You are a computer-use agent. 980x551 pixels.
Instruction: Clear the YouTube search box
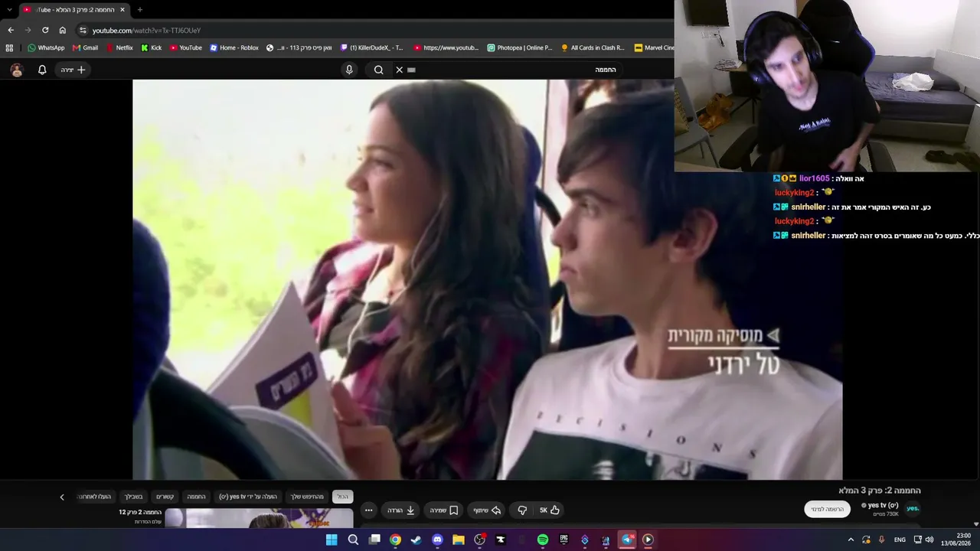click(399, 70)
